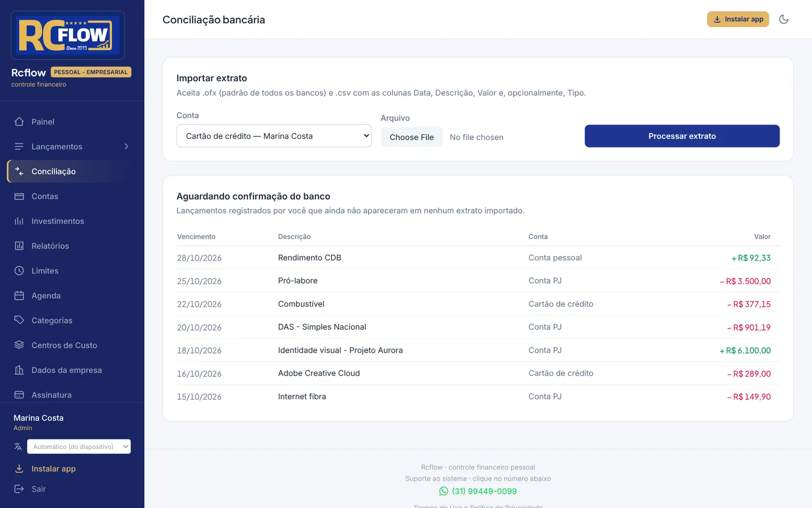Click DAS - Simples Nacional entry

(322, 327)
